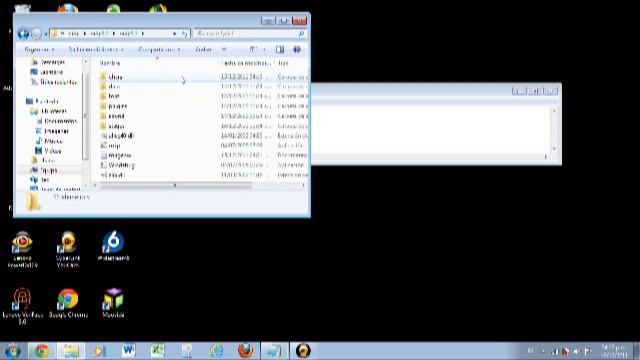Screen dimensions: 640x360
Task: Open Google Chrome desktop shortcut
Action: (68, 303)
